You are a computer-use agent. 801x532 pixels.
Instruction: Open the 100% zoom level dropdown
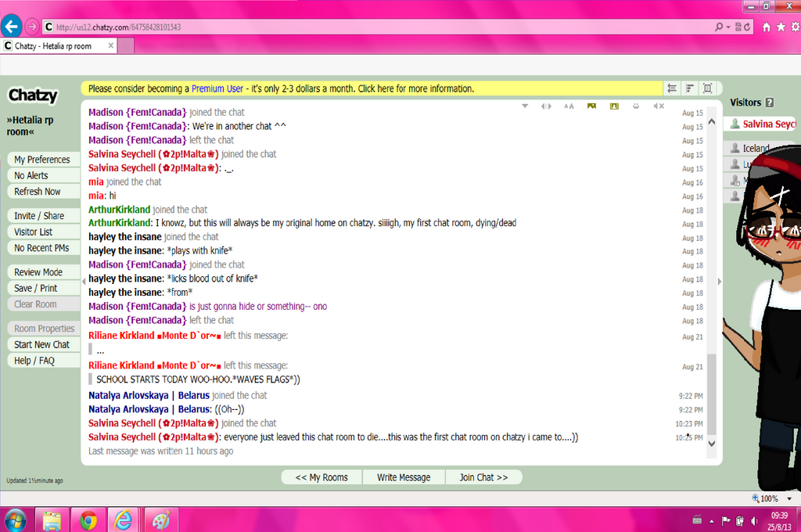point(789,499)
